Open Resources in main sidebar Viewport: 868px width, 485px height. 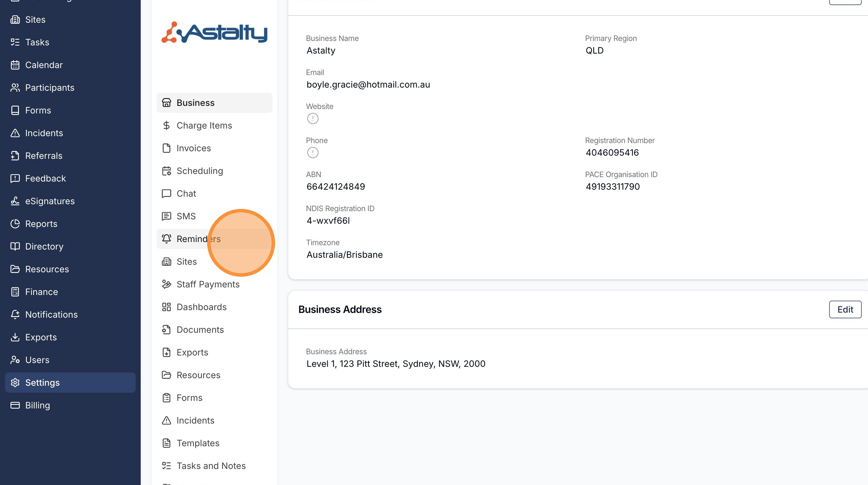(70, 269)
